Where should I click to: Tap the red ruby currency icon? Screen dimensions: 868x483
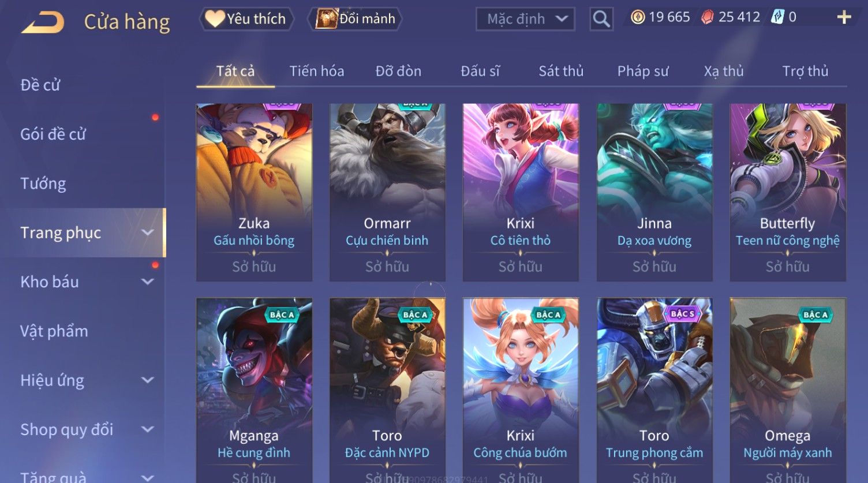[707, 17]
